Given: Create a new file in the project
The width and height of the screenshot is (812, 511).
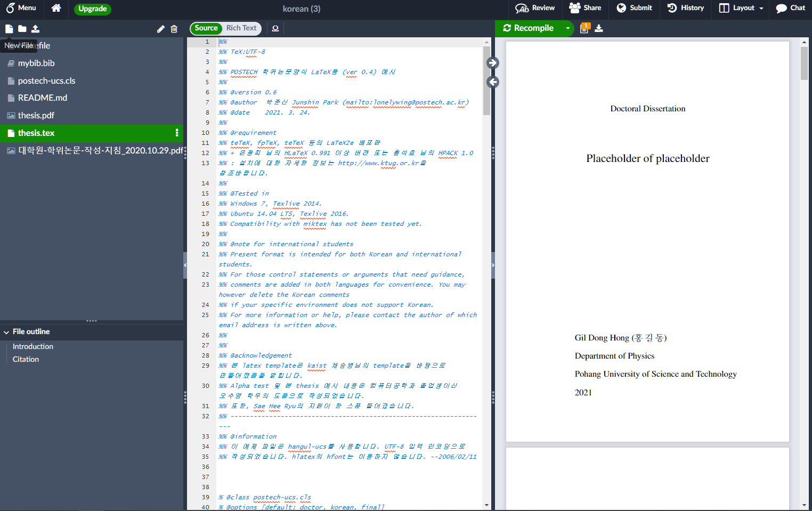Looking at the screenshot, I should click(x=8, y=29).
